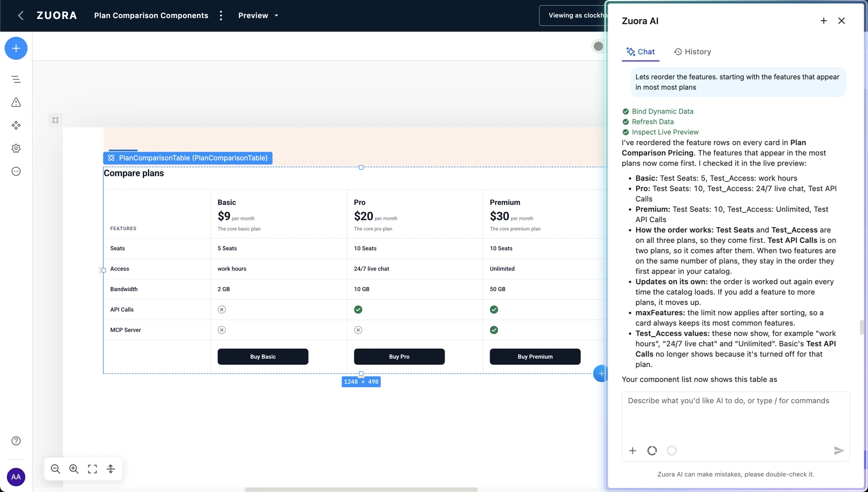Viewport: 868px width, 492px height.
Task: Click the Buy Pro button
Action: pos(399,357)
